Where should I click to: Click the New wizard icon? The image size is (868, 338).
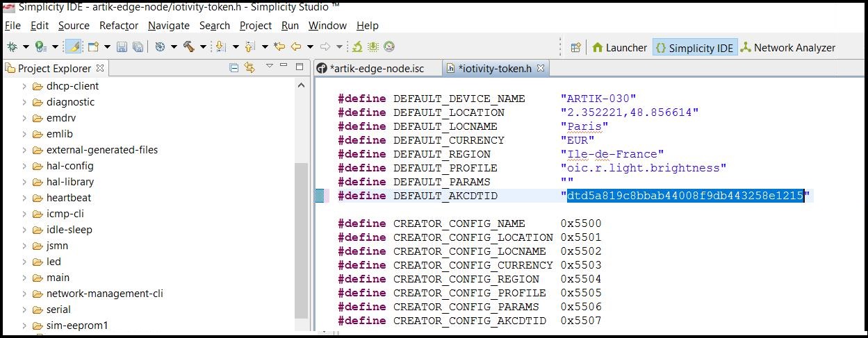tap(92, 47)
